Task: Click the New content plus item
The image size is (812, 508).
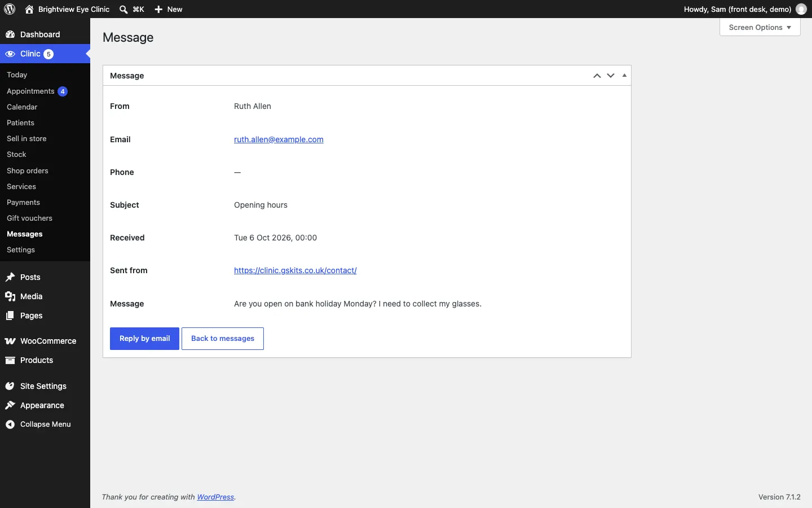Action: (169, 9)
